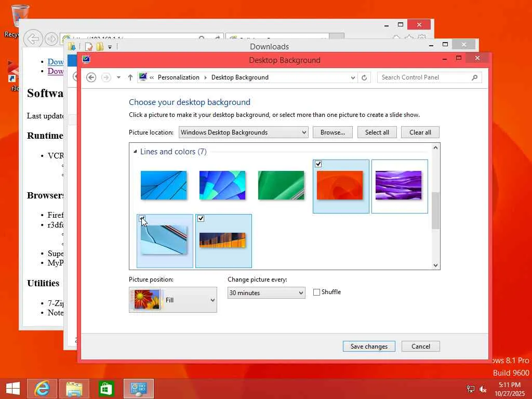Click Save changes button
Viewport: 532px width, 399px height.
[x=369, y=347]
